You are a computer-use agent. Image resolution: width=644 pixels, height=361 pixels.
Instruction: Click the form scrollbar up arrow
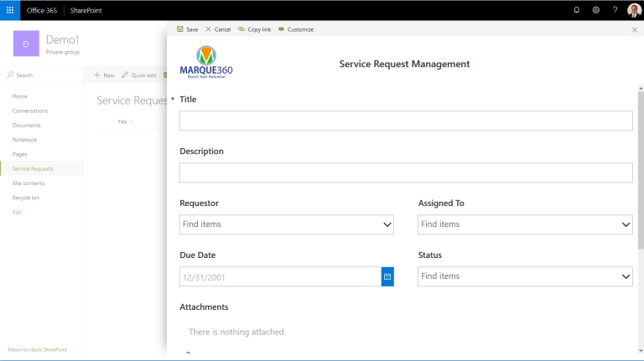click(x=641, y=89)
